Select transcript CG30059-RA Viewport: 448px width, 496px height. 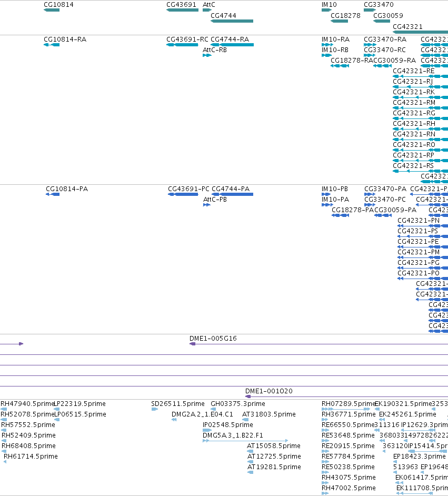(x=395, y=61)
